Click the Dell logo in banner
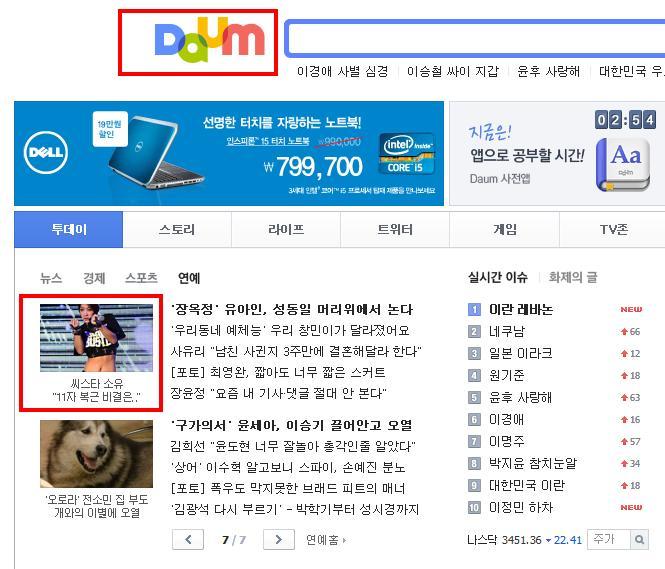This screenshot has height=569, width=665. tap(46, 152)
